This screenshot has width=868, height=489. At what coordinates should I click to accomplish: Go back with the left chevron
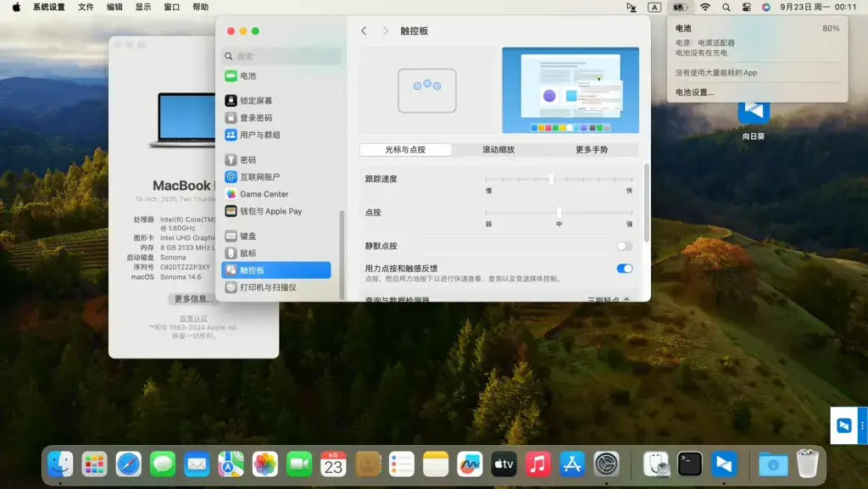364,31
